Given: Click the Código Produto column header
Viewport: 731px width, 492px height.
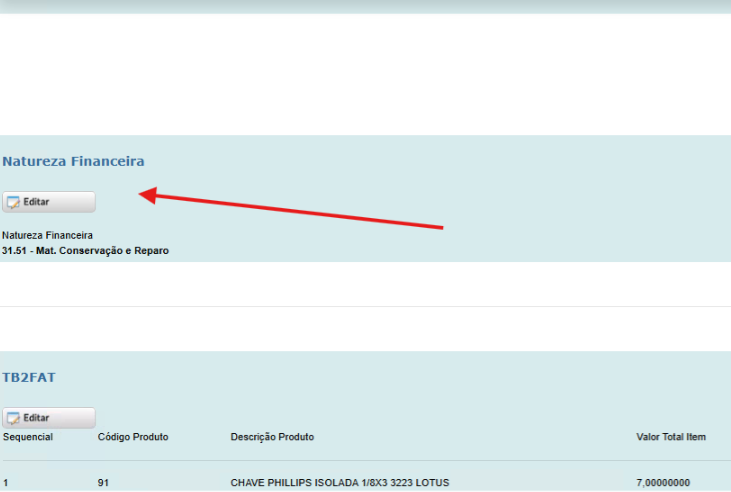Looking at the screenshot, I should tap(133, 437).
